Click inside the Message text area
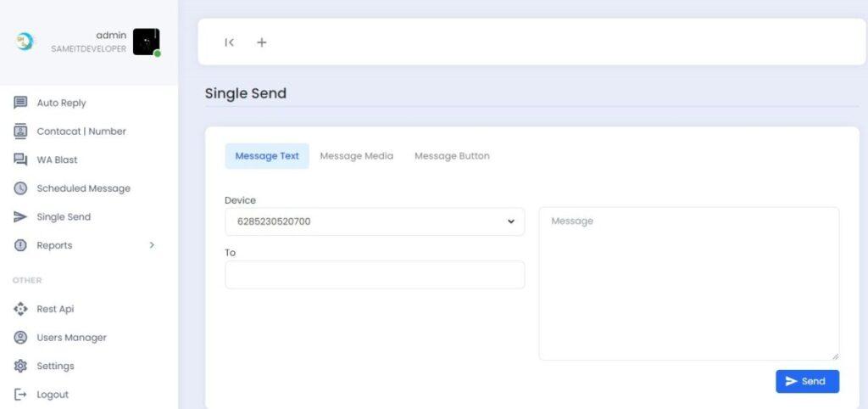The width and height of the screenshot is (868, 409). [688, 283]
